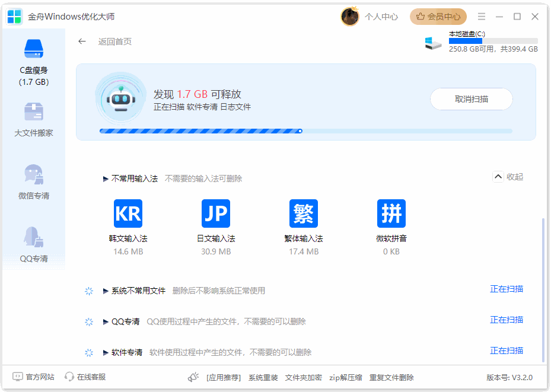Image resolution: width=551 pixels, height=392 pixels.
Task: Go back via 返回首页 link
Action: [115, 42]
